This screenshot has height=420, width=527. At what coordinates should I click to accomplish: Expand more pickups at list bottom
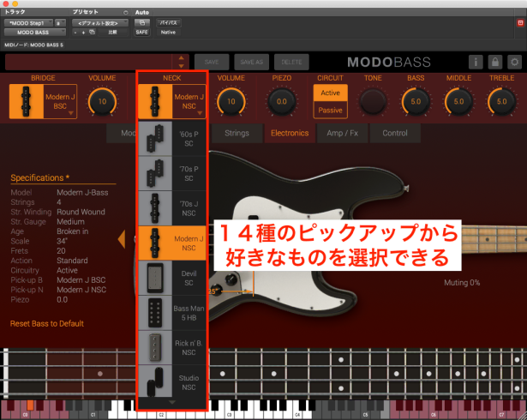tap(172, 402)
